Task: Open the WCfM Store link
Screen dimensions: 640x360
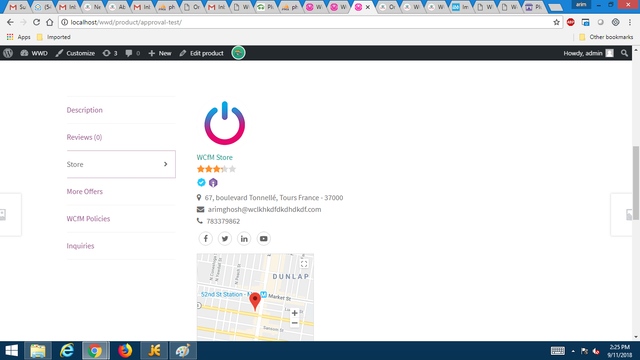Action: tap(215, 157)
